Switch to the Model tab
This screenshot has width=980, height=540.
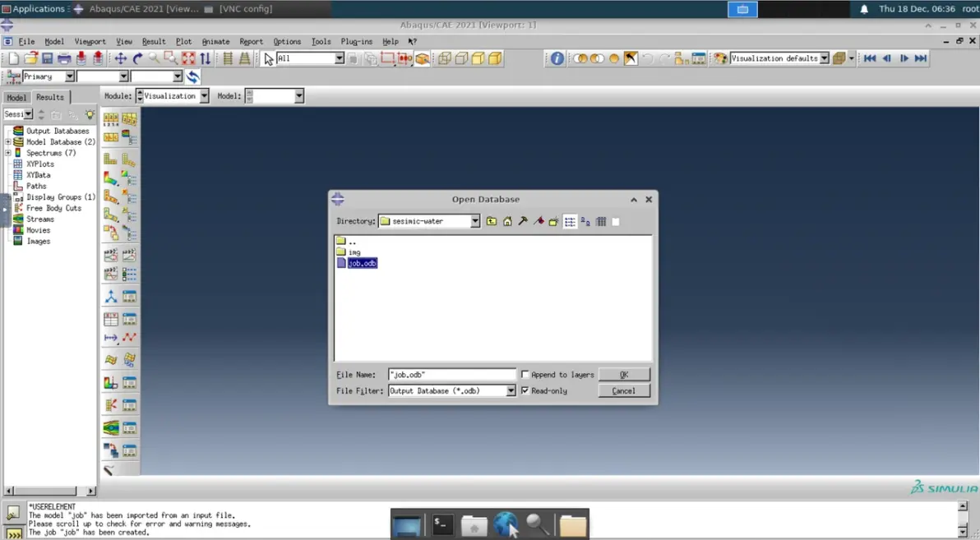16,98
